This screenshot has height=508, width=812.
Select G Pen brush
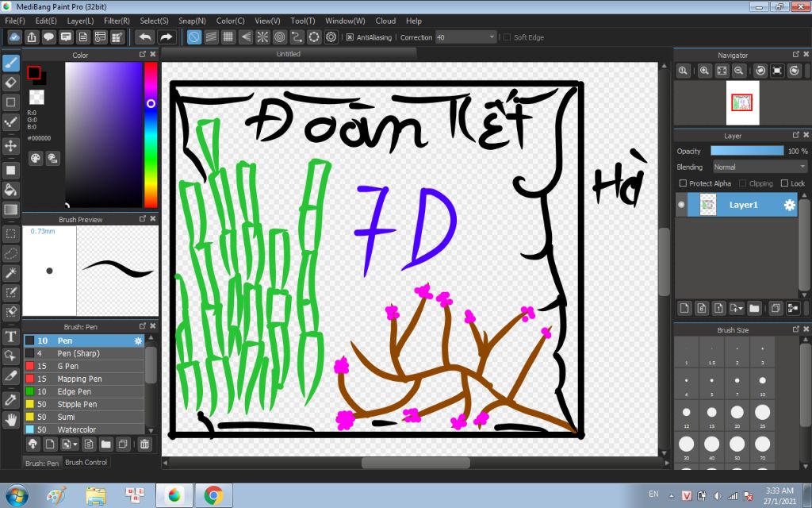point(84,366)
